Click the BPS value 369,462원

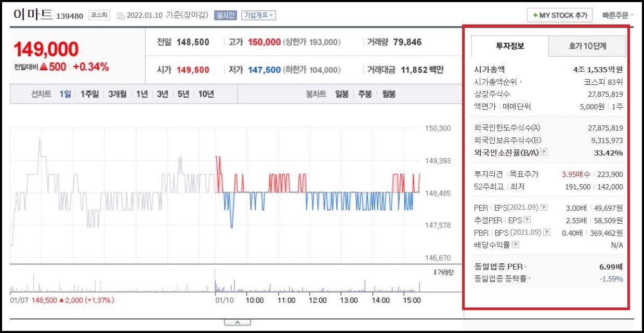[605, 233]
